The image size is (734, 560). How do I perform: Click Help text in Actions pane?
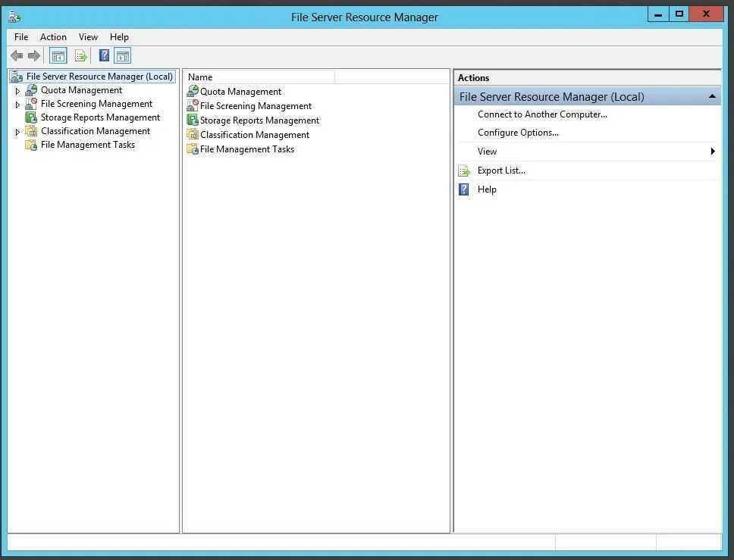487,189
